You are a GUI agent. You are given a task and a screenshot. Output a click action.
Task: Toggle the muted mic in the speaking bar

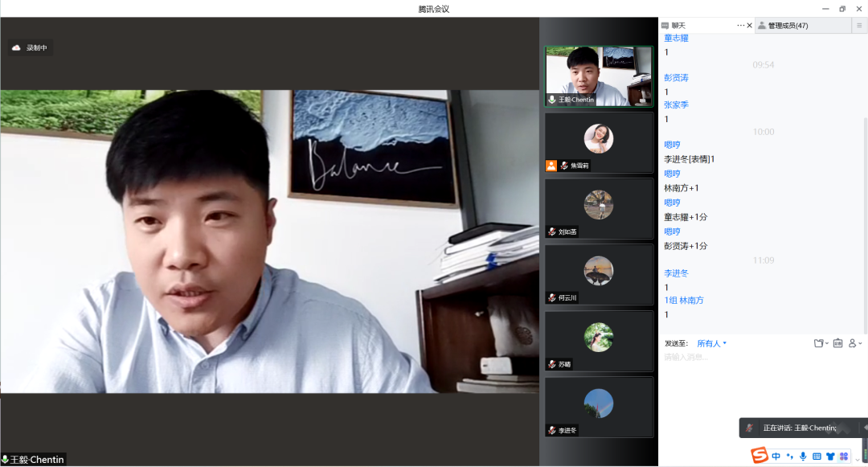click(x=749, y=428)
